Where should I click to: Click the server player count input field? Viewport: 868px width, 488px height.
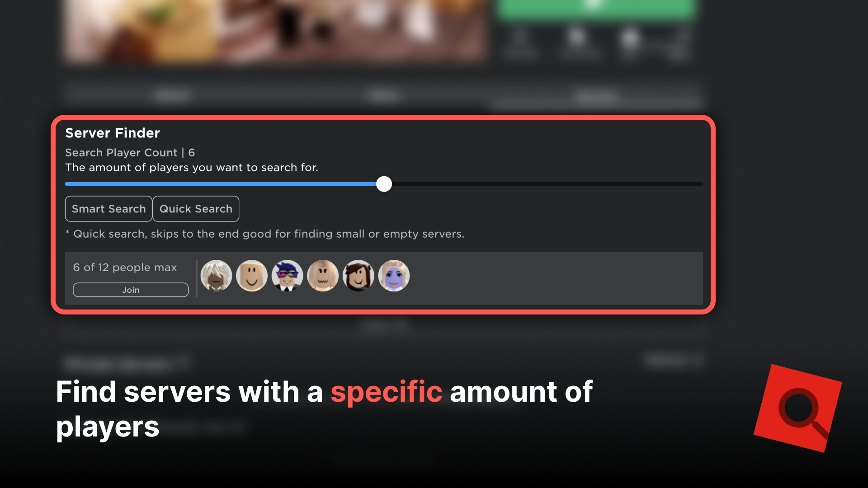[x=385, y=184]
